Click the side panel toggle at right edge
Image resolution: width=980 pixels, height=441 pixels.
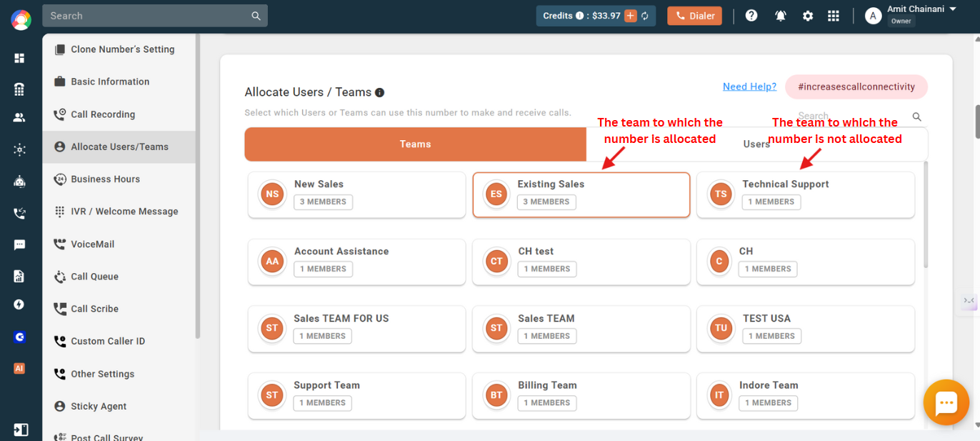pyautogui.click(x=969, y=301)
